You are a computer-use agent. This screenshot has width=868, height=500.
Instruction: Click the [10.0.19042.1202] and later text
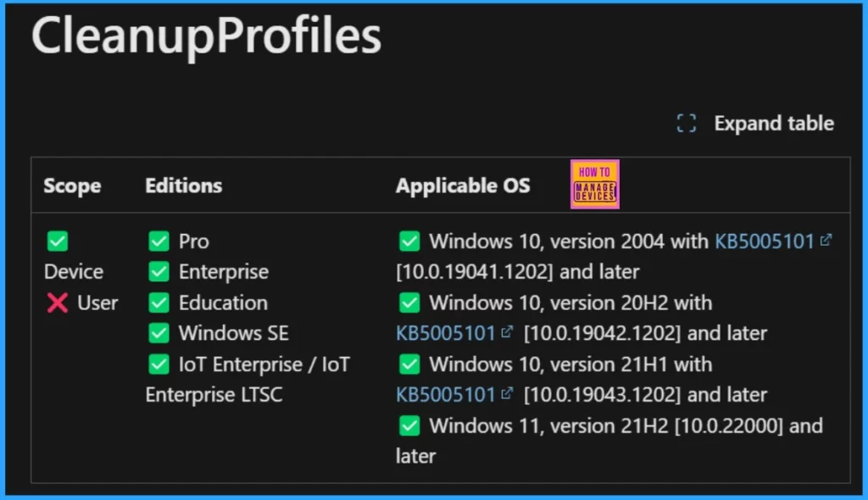pyautogui.click(x=645, y=333)
